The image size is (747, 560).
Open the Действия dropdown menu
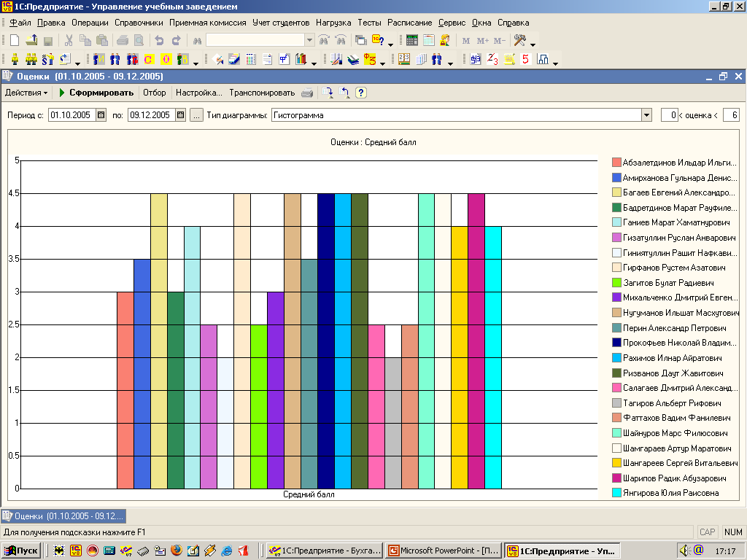click(x=26, y=93)
